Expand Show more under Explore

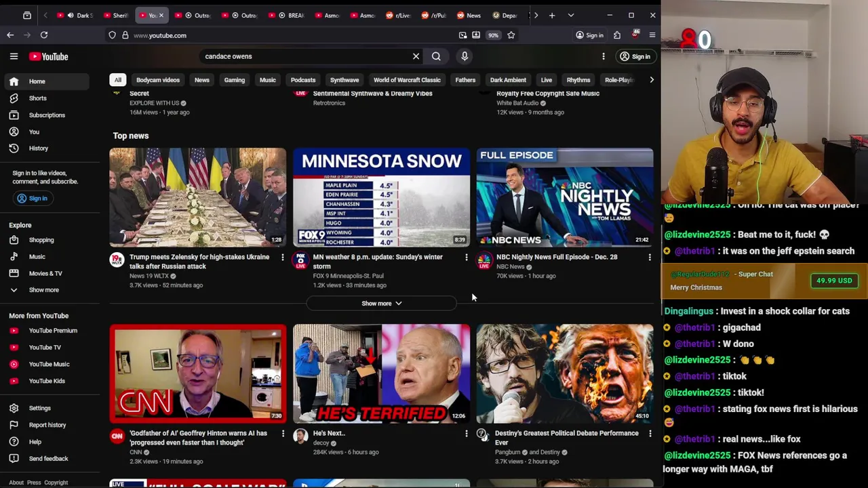click(x=43, y=290)
